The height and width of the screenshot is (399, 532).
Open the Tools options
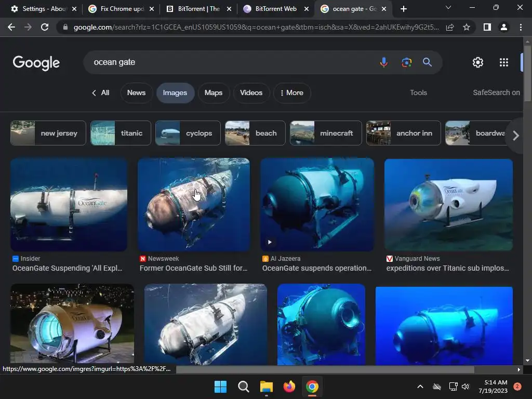tap(418, 92)
